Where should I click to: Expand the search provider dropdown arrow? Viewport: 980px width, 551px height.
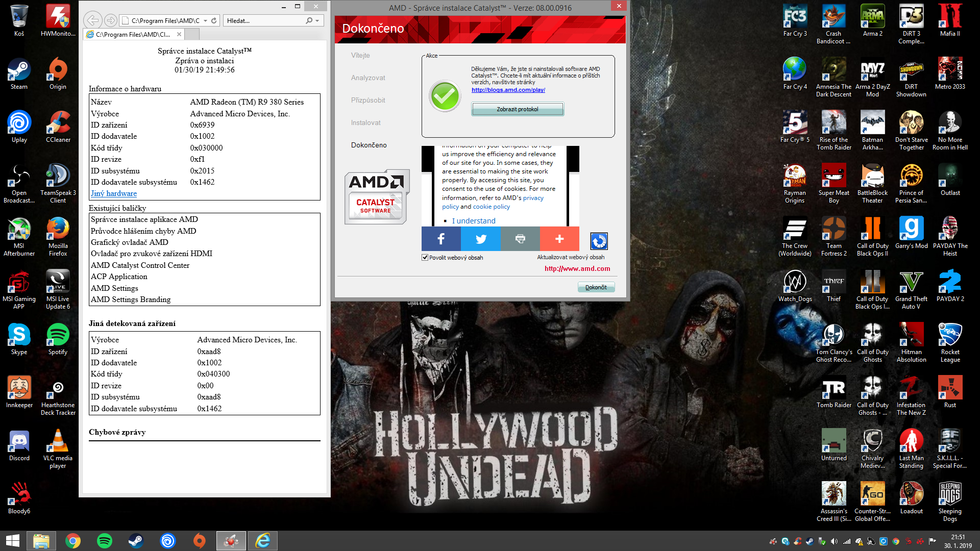tap(317, 21)
